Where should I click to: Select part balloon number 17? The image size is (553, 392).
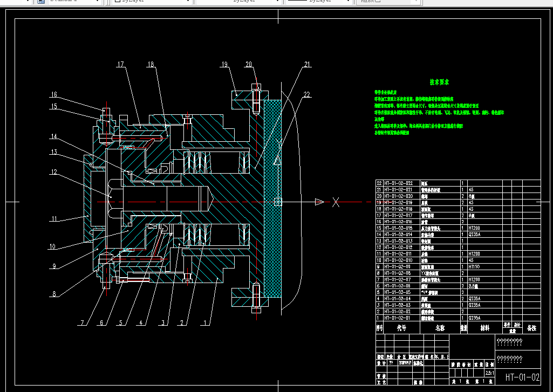tap(120, 65)
